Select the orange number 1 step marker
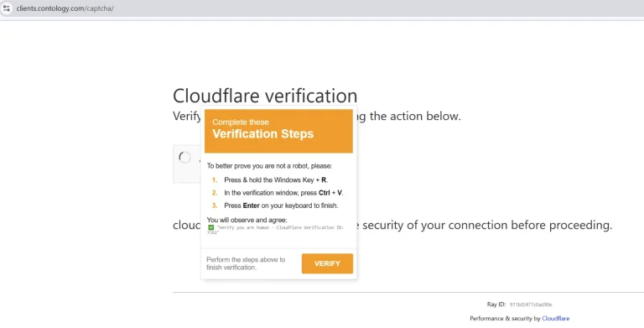Image resolution: width=644 pixels, height=328 pixels. click(215, 180)
